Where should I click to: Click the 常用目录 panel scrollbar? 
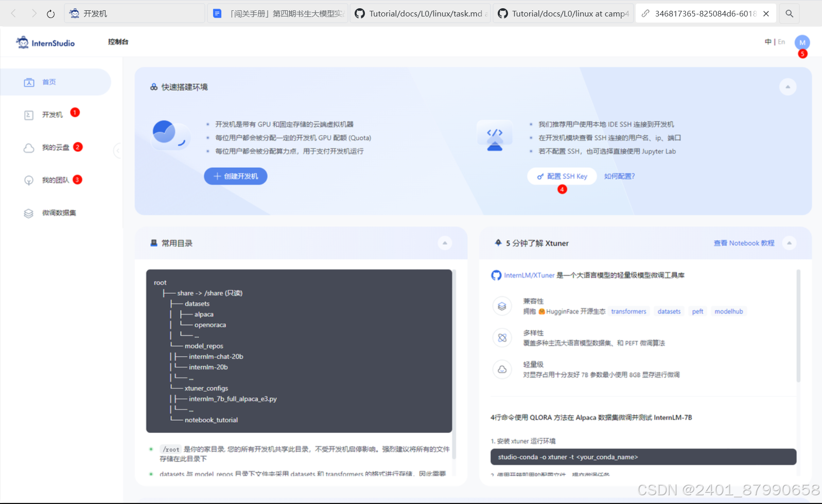[x=454, y=363]
